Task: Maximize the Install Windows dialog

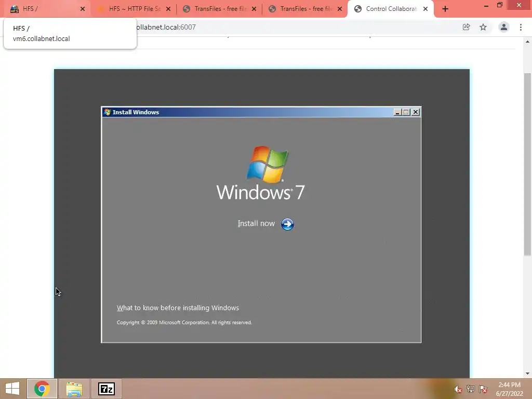Action: point(406,112)
